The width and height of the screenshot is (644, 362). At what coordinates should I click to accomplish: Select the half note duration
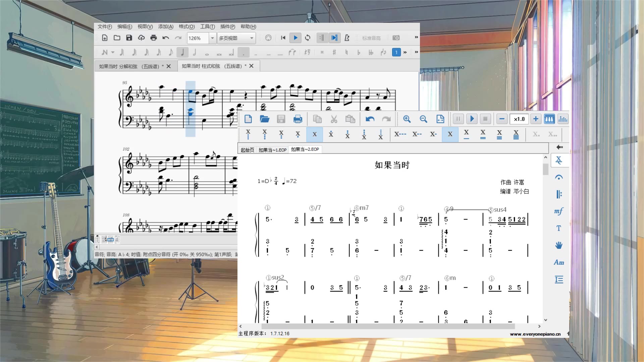(195, 52)
